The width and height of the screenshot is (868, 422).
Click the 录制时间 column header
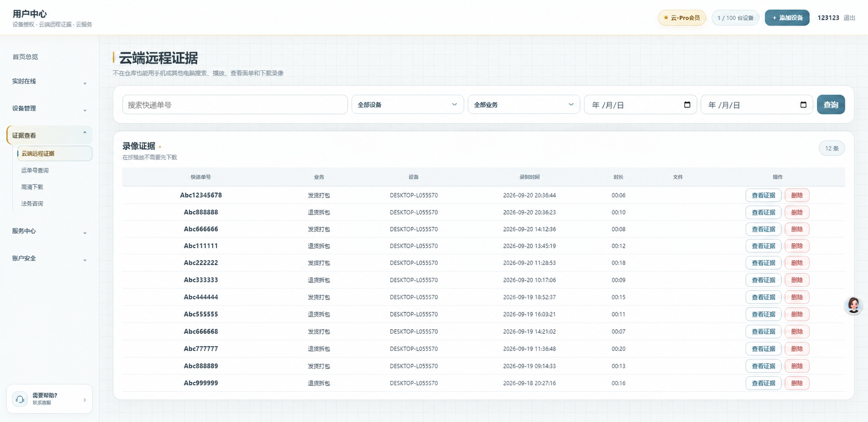[529, 177]
